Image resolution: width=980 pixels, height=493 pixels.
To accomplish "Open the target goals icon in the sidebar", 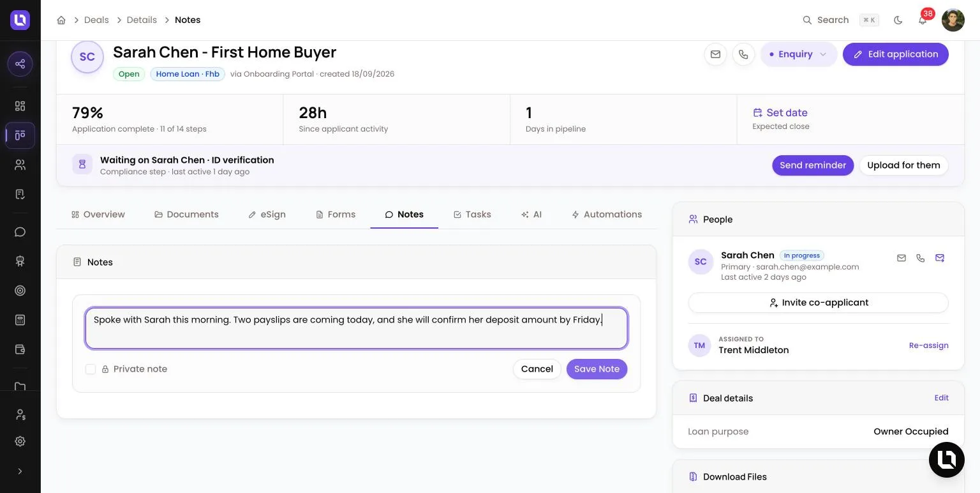I will pos(20,291).
